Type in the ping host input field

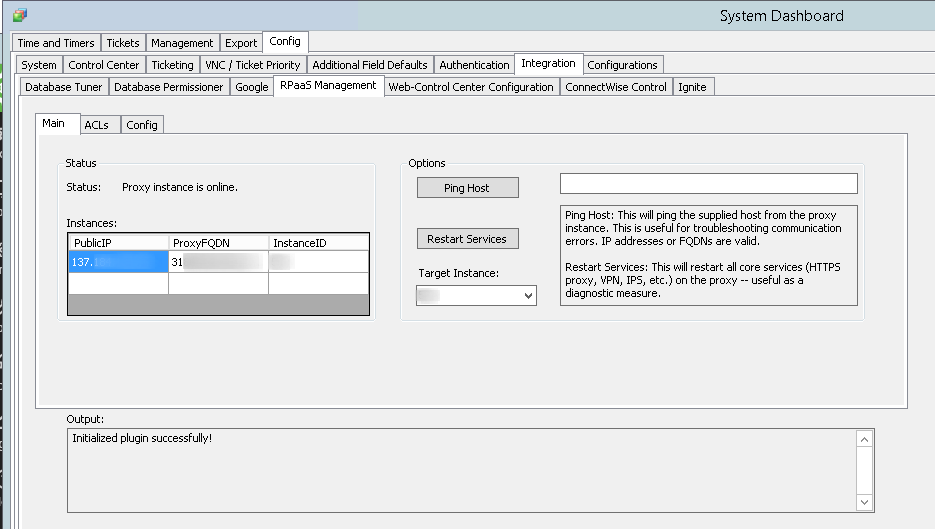[x=708, y=184]
